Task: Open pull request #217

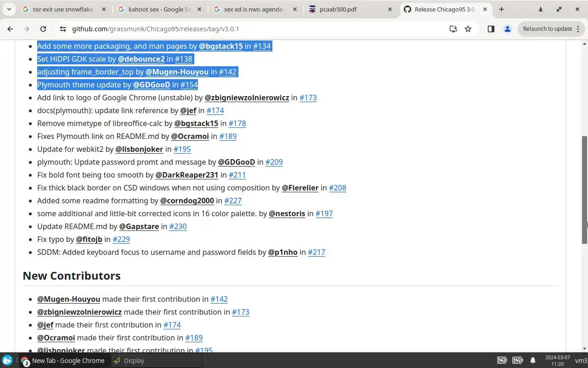Action: pyautogui.click(x=317, y=252)
